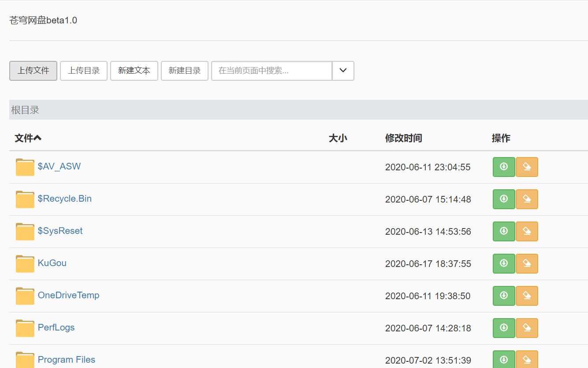588x368 pixels.
Task: Download the $AV_ASW folder
Action: (504, 167)
